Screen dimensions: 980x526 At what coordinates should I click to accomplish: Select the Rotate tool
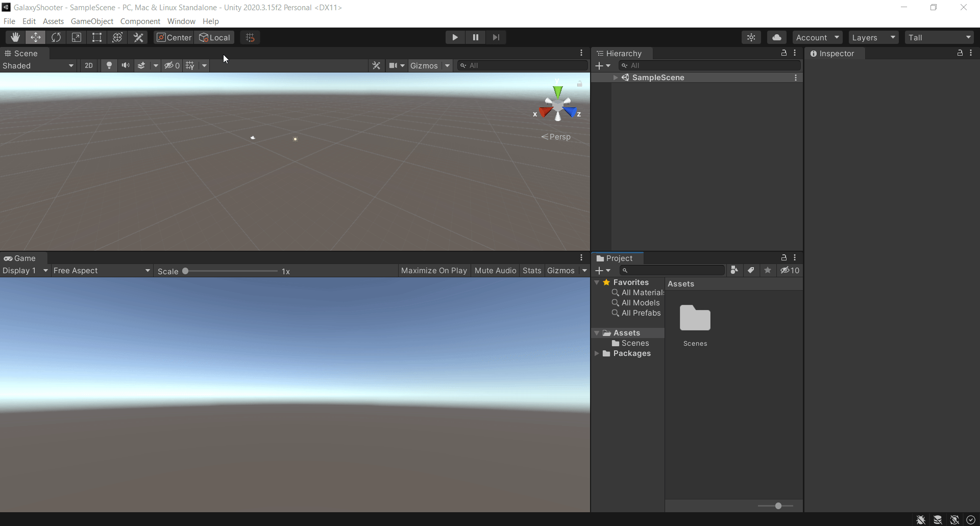coord(56,37)
